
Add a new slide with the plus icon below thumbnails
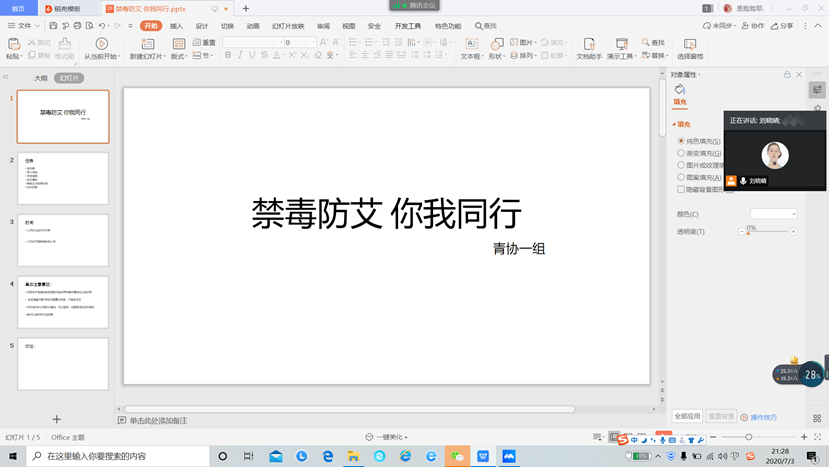pos(57,420)
